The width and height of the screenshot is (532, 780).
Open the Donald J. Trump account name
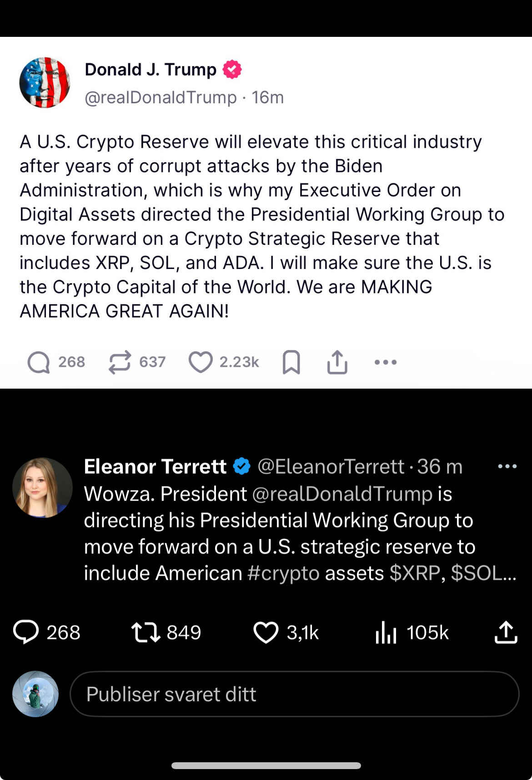tap(151, 70)
